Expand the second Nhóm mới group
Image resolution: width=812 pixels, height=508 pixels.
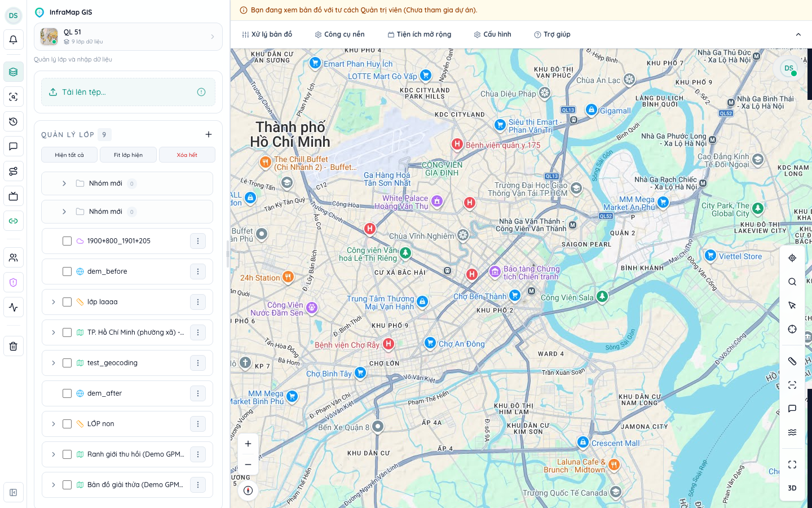tap(64, 212)
